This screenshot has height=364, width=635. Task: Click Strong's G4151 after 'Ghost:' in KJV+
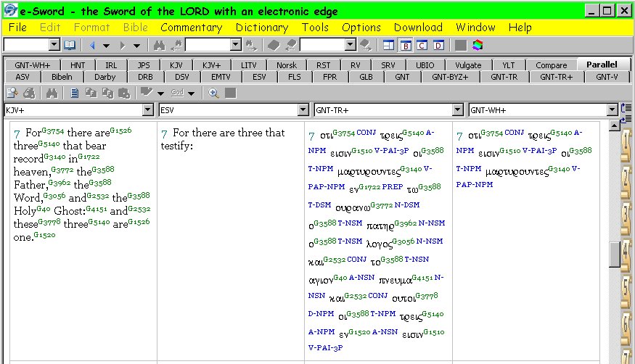(97, 209)
